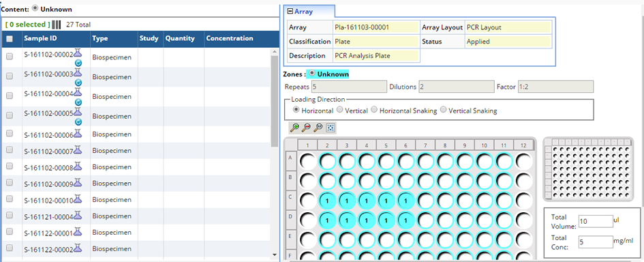Click flask icon of S-161102-00009
Screen dimensions: 644x262
[x=78, y=182]
